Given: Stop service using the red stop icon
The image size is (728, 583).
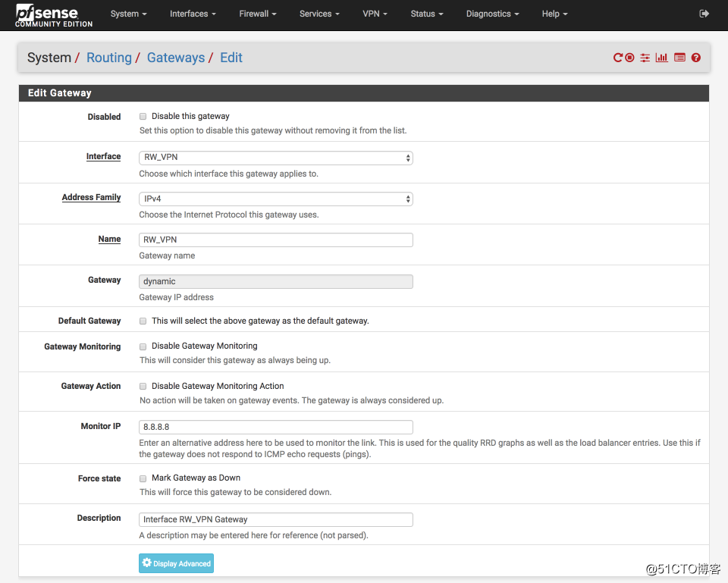Looking at the screenshot, I should [629, 58].
